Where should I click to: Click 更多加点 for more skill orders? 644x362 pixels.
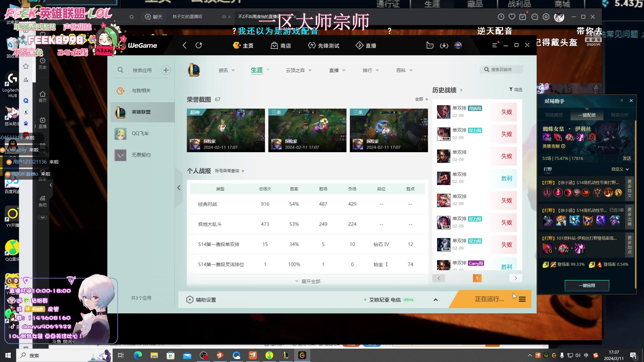pos(630,245)
